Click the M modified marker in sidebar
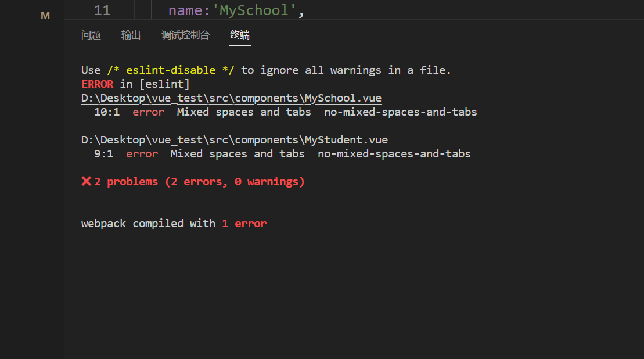644x359 pixels. point(45,16)
